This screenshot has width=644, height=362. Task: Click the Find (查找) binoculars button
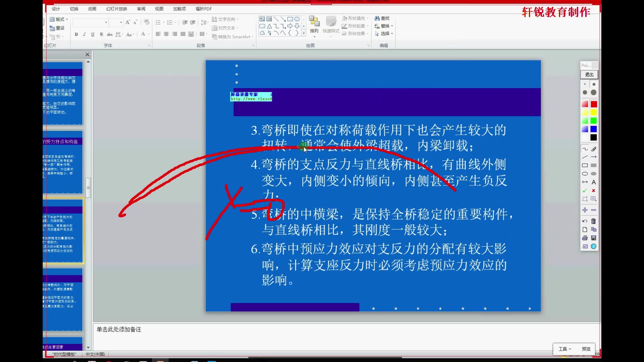pos(382,18)
